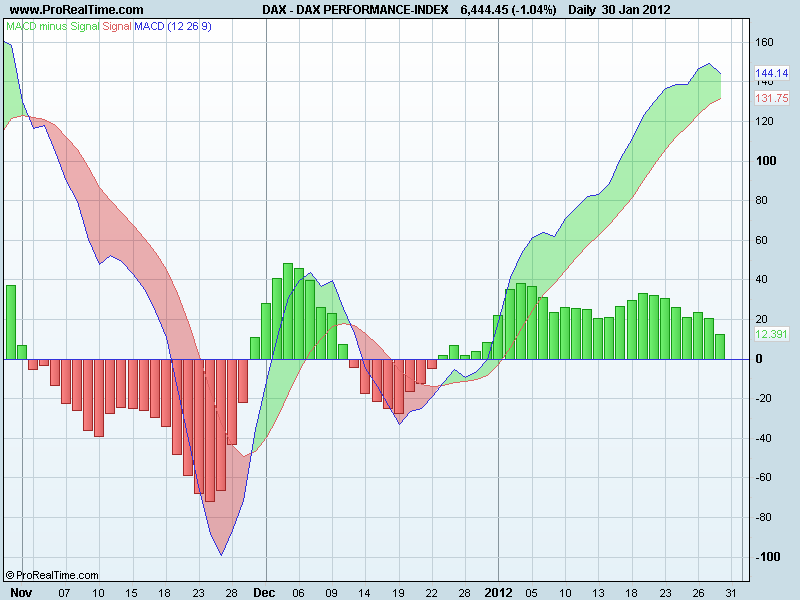Click the © ProRealTime.com copyright text
Viewport: 800px width, 600px height.
[52, 575]
